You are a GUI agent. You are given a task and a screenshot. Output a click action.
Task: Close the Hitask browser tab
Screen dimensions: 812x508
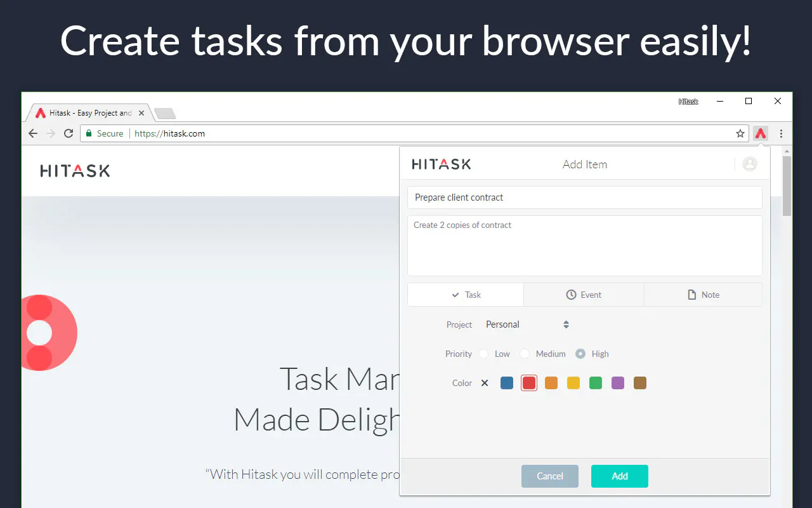141,113
